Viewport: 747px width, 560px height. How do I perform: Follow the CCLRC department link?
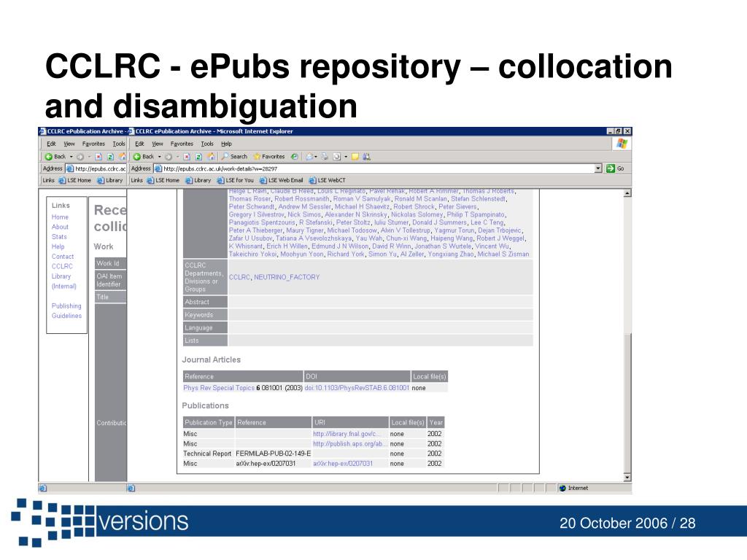pyautogui.click(x=239, y=277)
